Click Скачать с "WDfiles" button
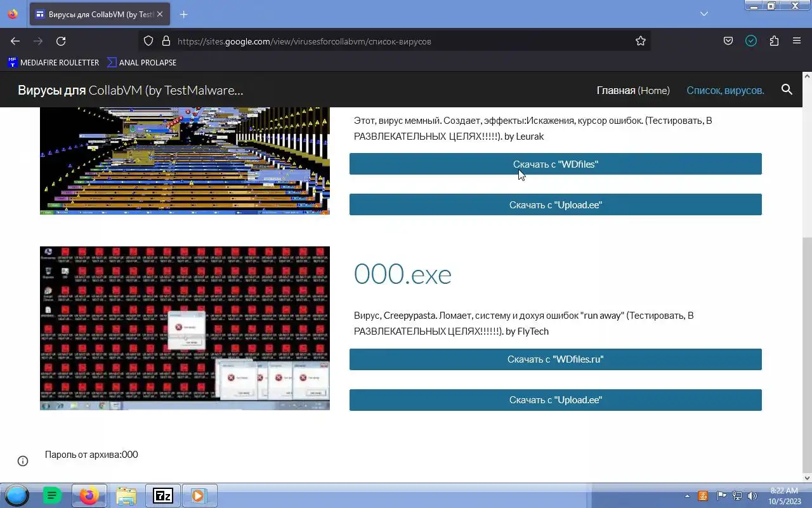 click(x=556, y=164)
